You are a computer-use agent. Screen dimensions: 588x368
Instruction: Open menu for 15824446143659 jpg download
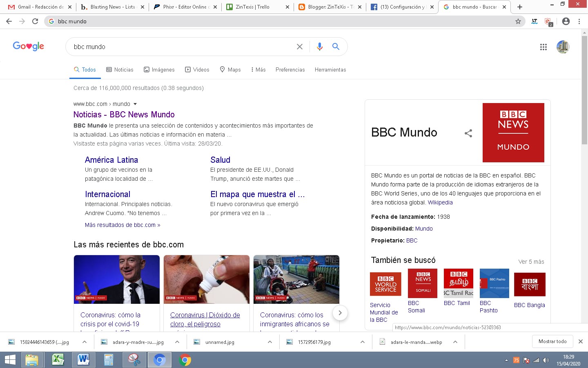85,342
